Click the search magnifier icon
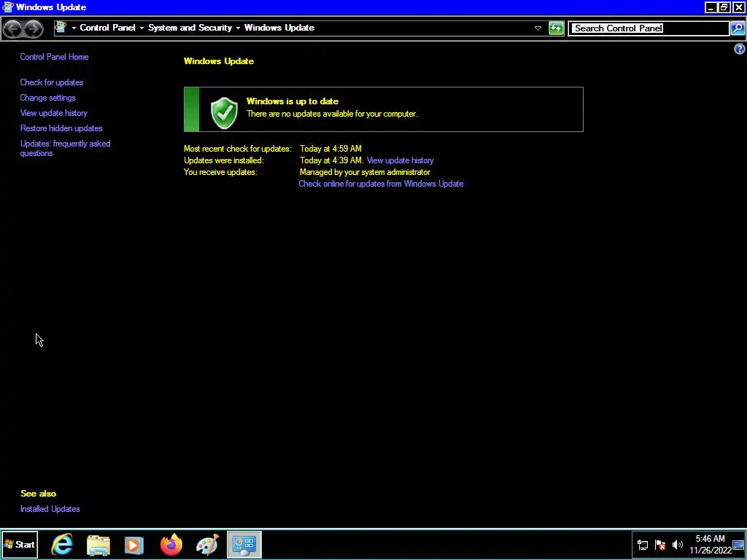The width and height of the screenshot is (747, 560). pyautogui.click(x=737, y=28)
